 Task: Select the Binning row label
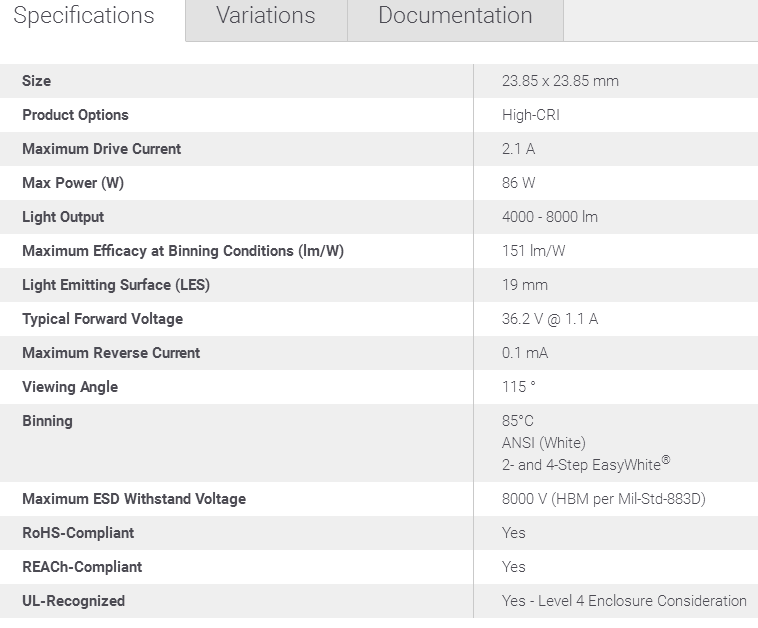point(47,421)
